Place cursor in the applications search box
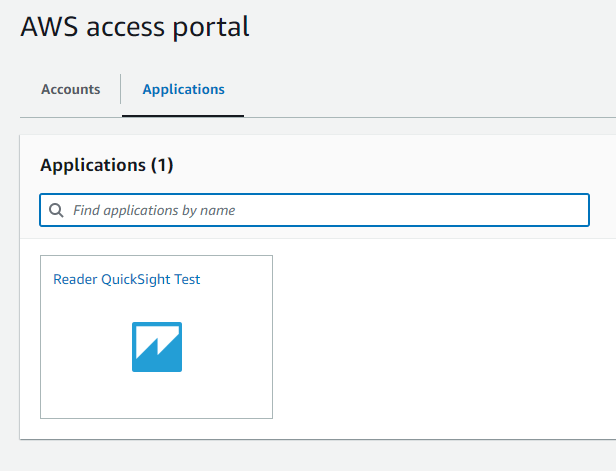616x471 pixels. click(x=314, y=210)
